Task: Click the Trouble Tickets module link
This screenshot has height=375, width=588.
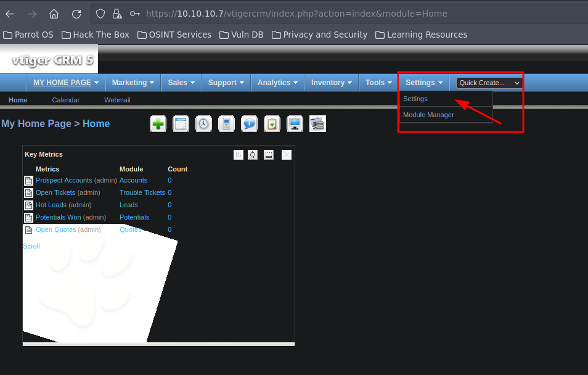Action: point(142,192)
